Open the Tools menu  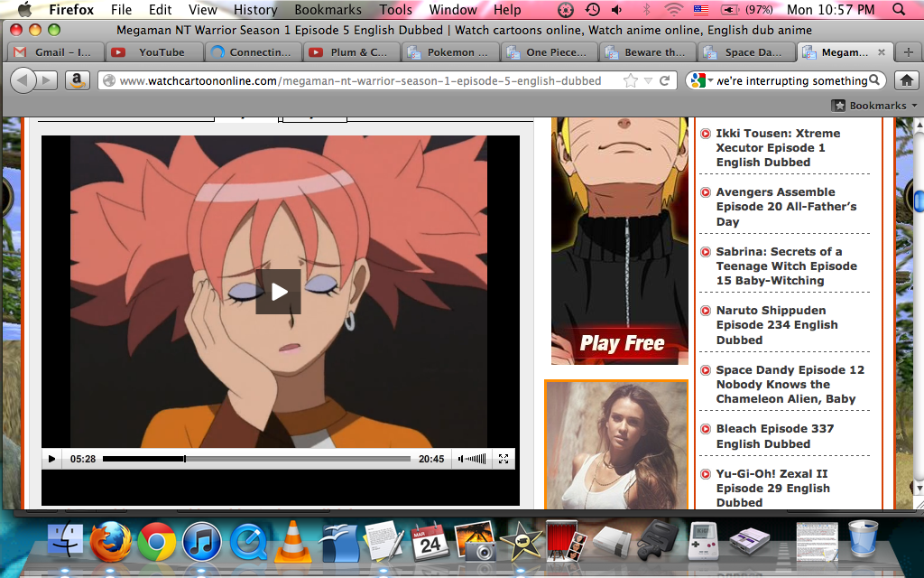[x=395, y=9]
